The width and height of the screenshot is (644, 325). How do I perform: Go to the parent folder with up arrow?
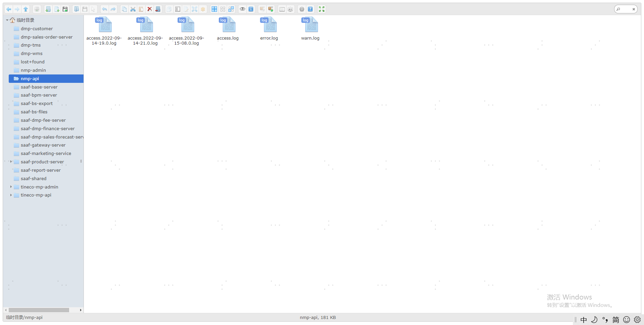click(25, 9)
